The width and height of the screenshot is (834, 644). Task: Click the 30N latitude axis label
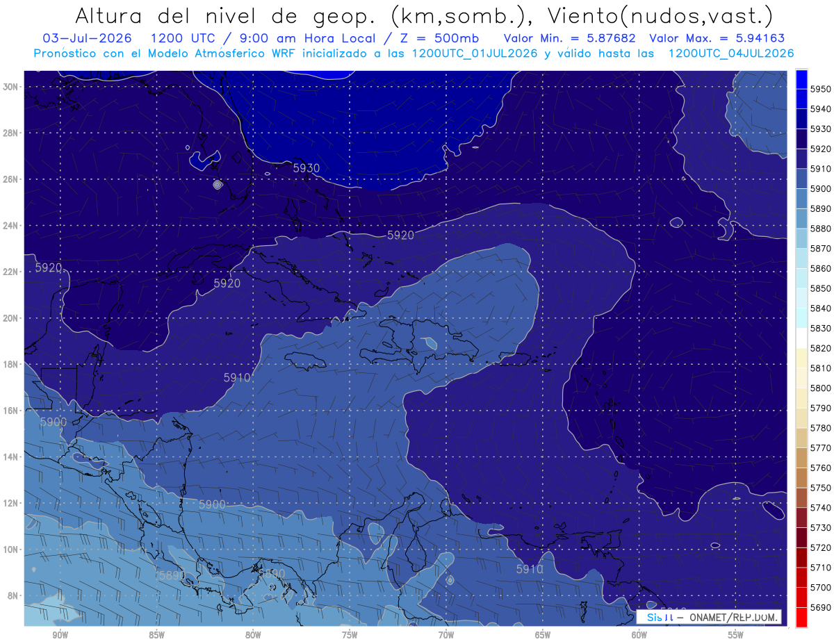12,87
